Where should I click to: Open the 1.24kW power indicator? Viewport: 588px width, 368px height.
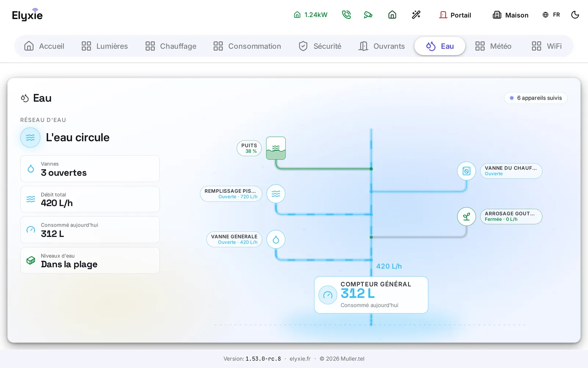311,15
